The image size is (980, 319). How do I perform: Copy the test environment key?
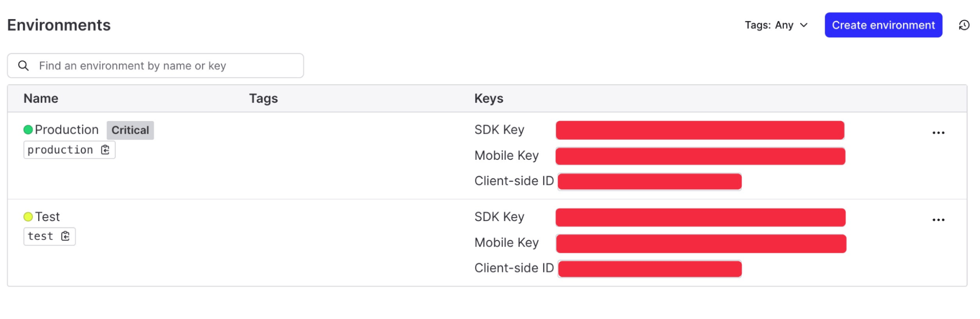65,236
